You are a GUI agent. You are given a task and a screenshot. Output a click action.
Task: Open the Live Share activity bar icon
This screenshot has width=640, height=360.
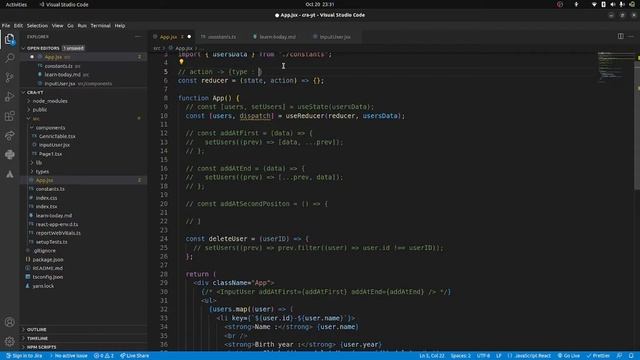pyautogui.click(x=9, y=135)
